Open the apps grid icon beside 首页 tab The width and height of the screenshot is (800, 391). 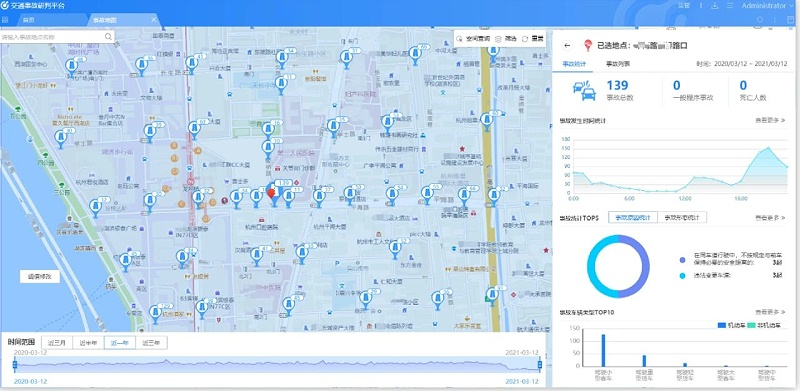[5, 20]
